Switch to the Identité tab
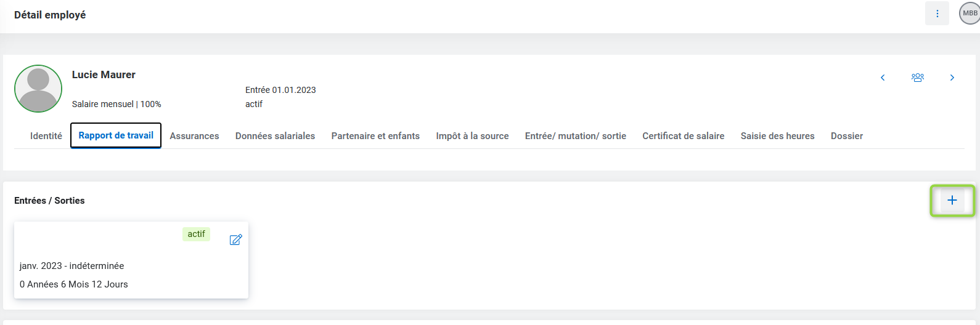The image size is (980, 325). [x=46, y=136]
